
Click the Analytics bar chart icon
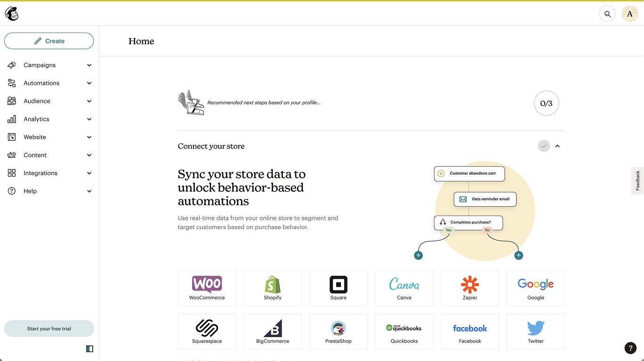tap(12, 119)
